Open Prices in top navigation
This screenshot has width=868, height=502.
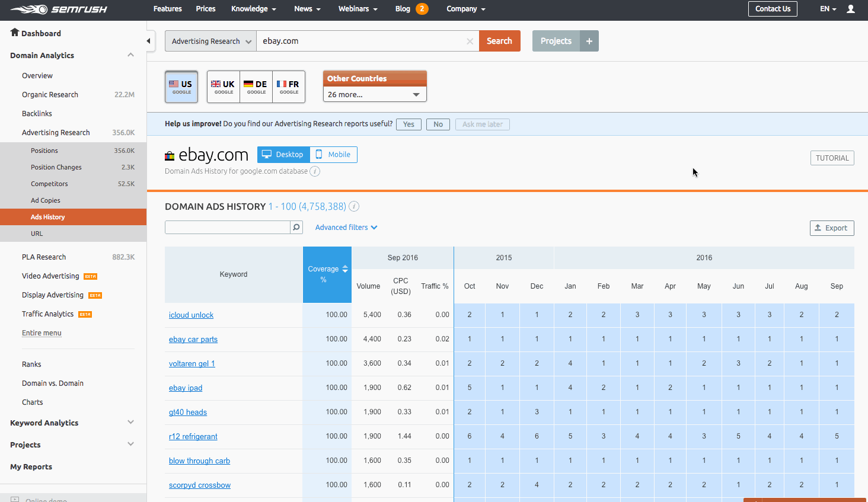206,9
